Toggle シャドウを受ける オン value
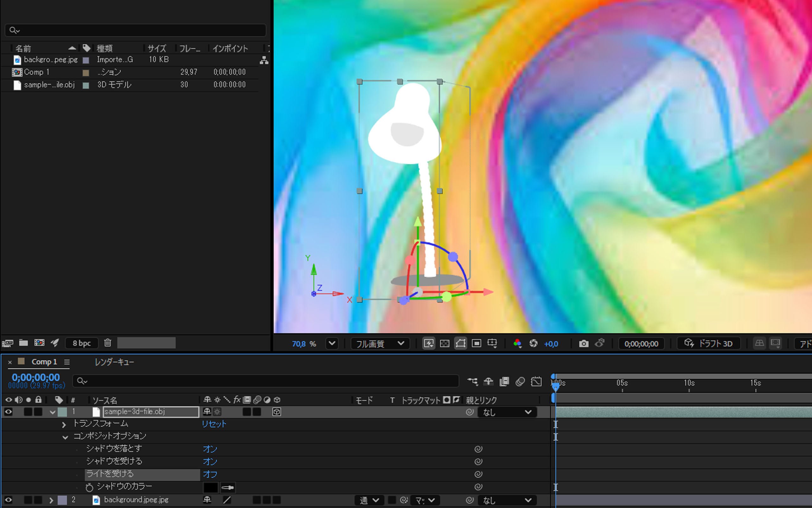 click(210, 462)
